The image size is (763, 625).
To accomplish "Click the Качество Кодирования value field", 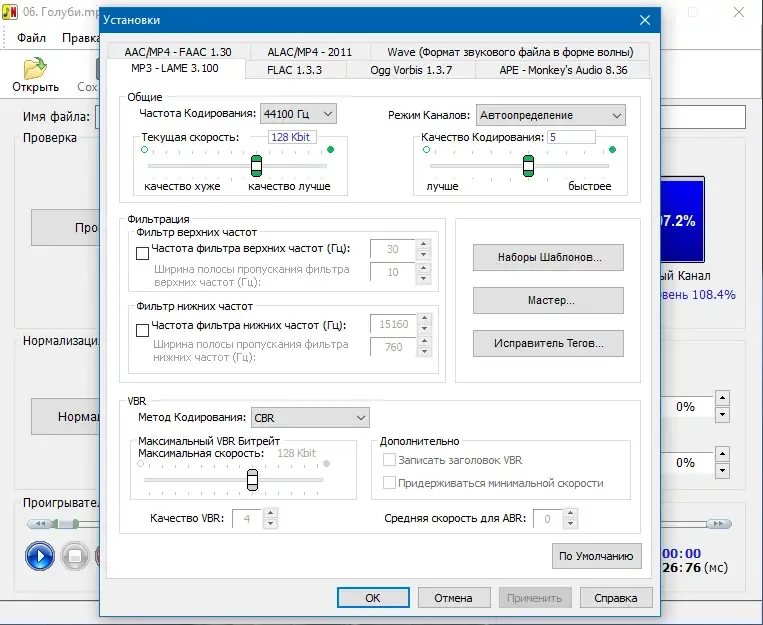I will click(x=571, y=137).
